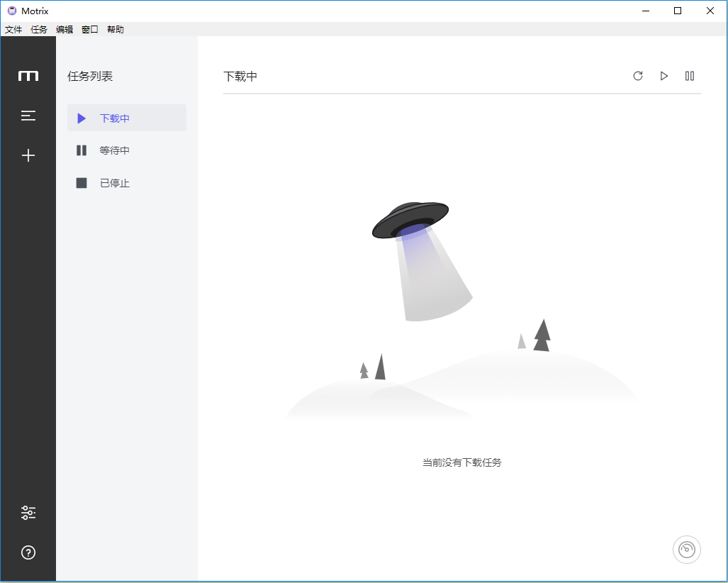Open the task list hamburger icon
The width and height of the screenshot is (728, 583).
coord(28,116)
